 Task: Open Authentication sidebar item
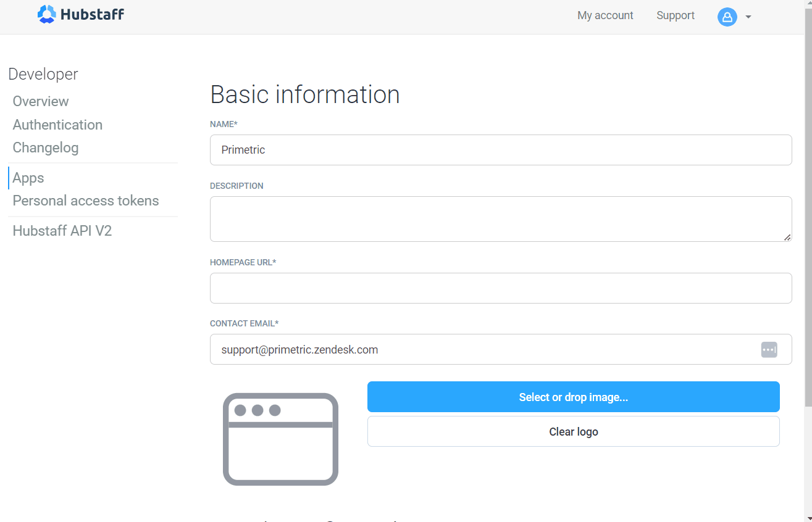pos(57,125)
